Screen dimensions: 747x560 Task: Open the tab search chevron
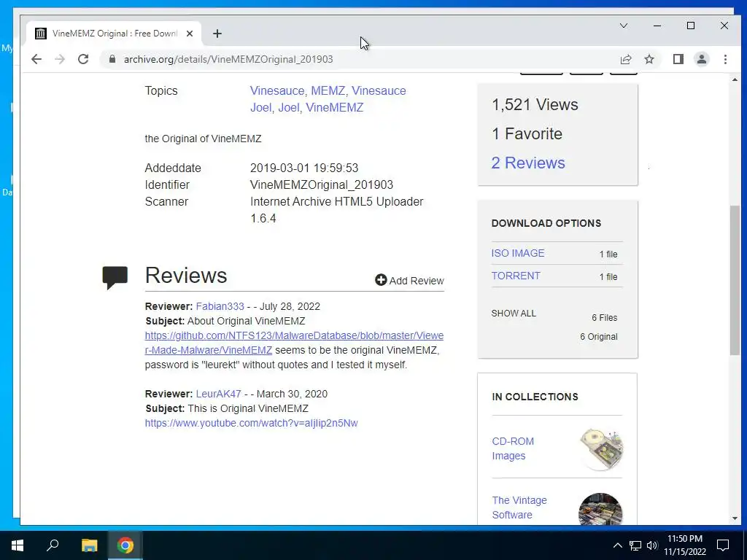pyautogui.click(x=623, y=26)
